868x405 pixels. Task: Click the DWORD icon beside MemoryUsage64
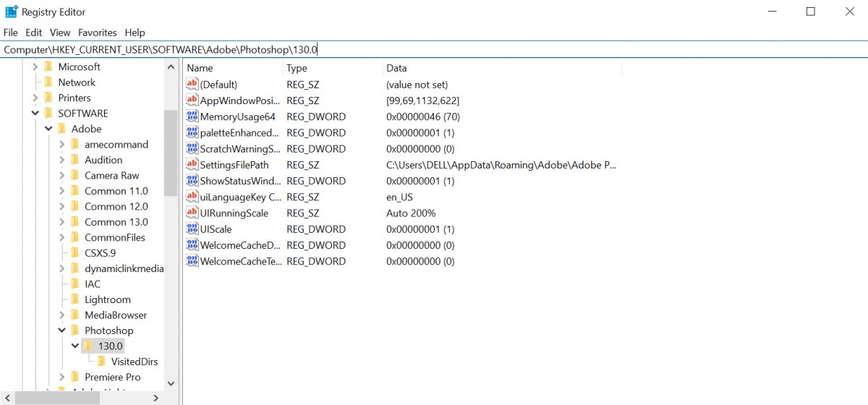click(x=192, y=116)
